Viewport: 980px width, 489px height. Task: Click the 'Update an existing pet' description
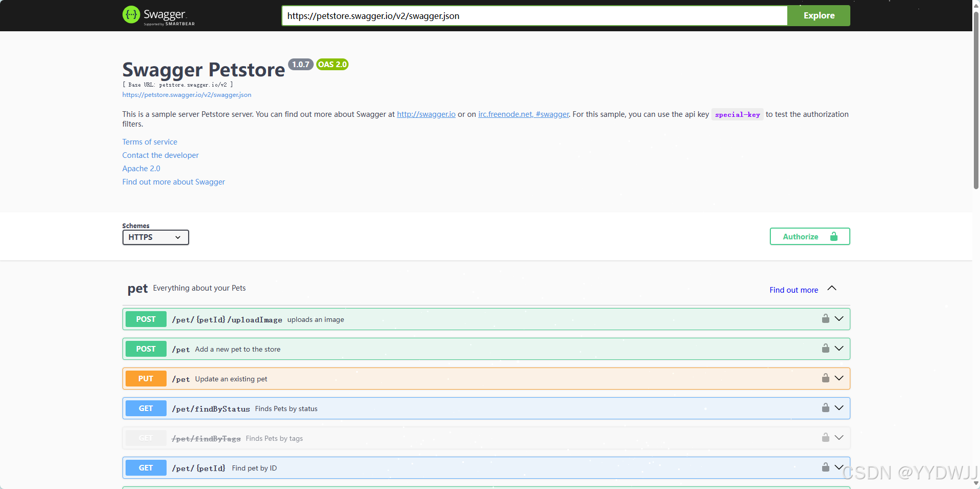point(231,379)
